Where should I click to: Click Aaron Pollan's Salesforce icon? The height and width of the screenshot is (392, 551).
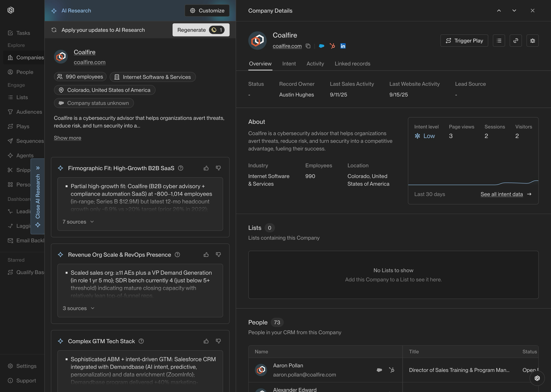[x=379, y=370]
